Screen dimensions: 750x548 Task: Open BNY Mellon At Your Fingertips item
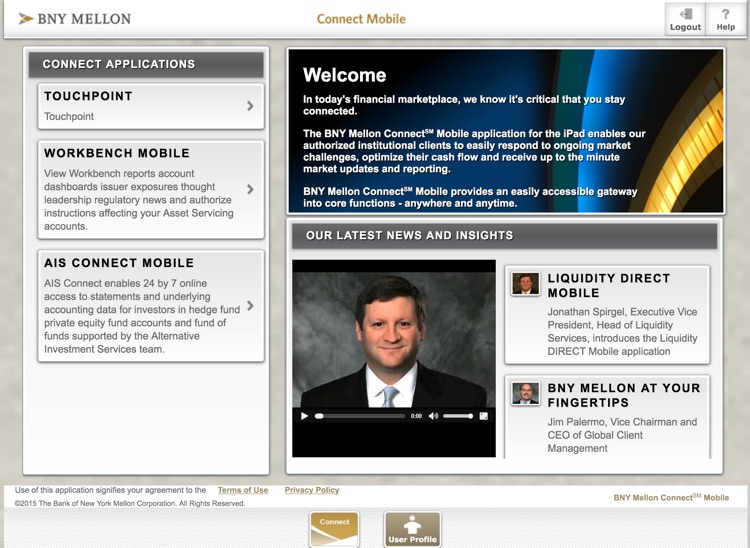click(607, 417)
